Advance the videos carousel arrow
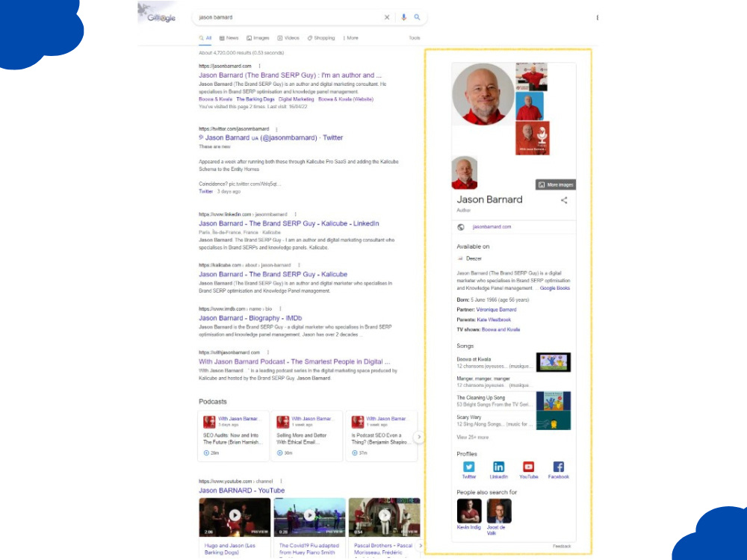 tap(420, 546)
